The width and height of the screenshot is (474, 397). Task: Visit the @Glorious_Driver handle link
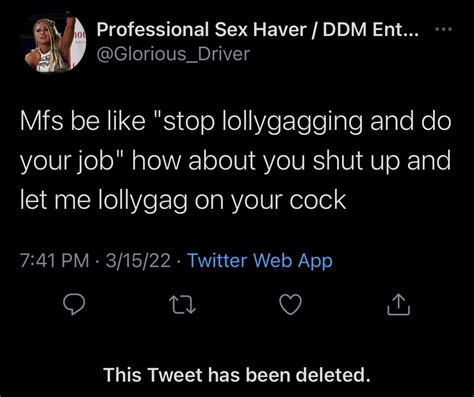[x=173, y=54]
